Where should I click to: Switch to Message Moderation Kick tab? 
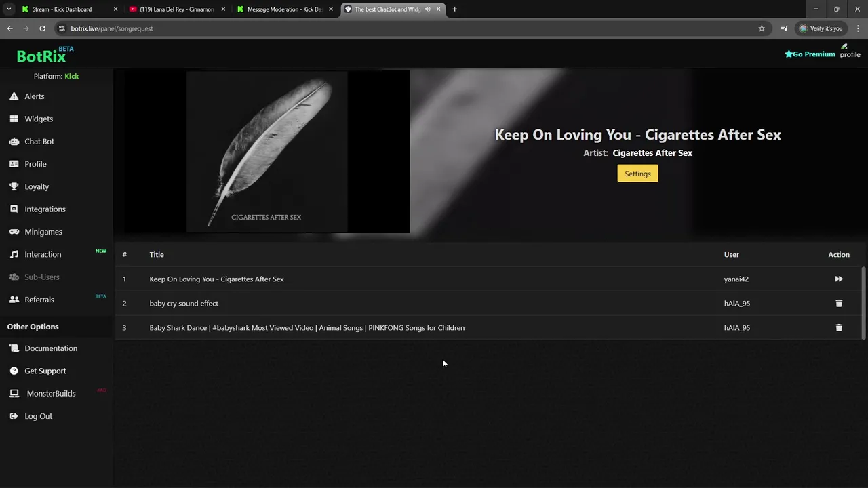(284, 9)
